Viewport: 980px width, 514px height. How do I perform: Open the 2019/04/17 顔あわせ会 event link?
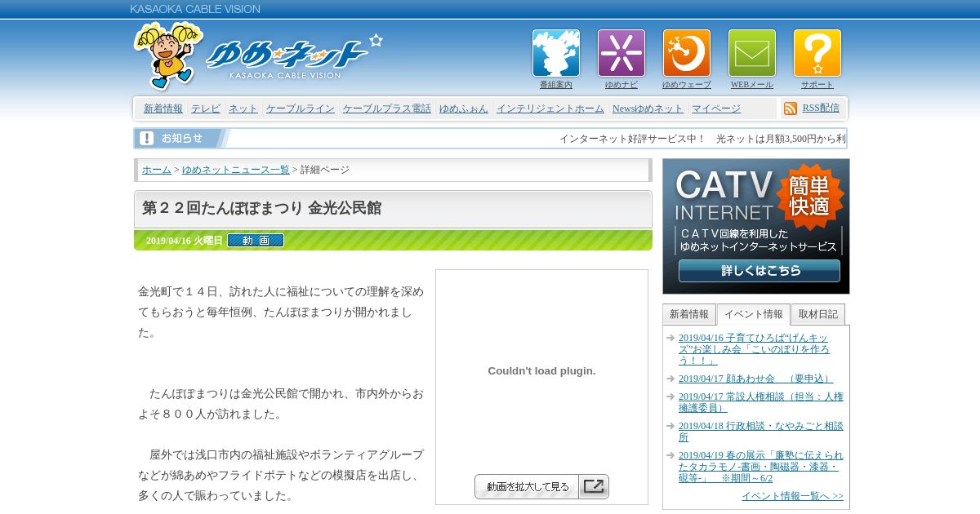(x=755, y=379)
